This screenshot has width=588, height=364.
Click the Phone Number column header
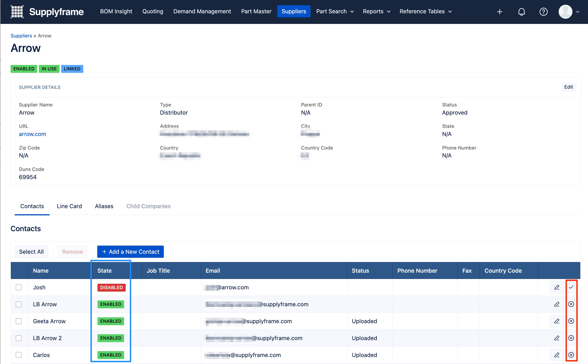[417, 271]
